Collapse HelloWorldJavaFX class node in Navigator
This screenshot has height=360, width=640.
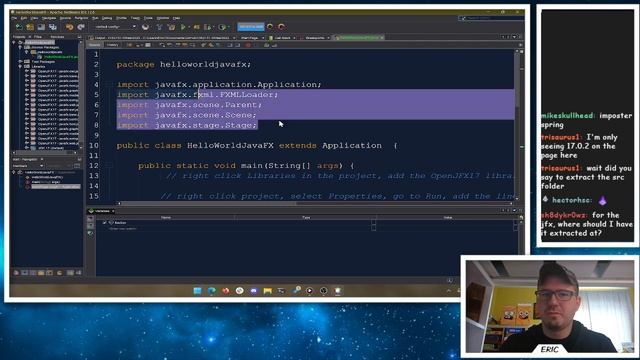(x=14, y=172)
